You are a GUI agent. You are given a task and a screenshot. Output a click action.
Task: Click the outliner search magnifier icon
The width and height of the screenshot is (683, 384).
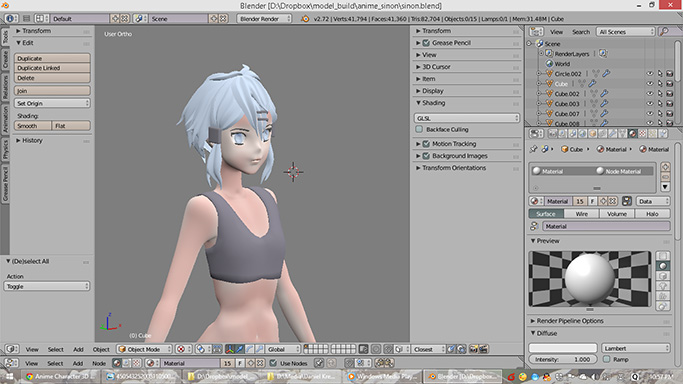tap(664, 32)
